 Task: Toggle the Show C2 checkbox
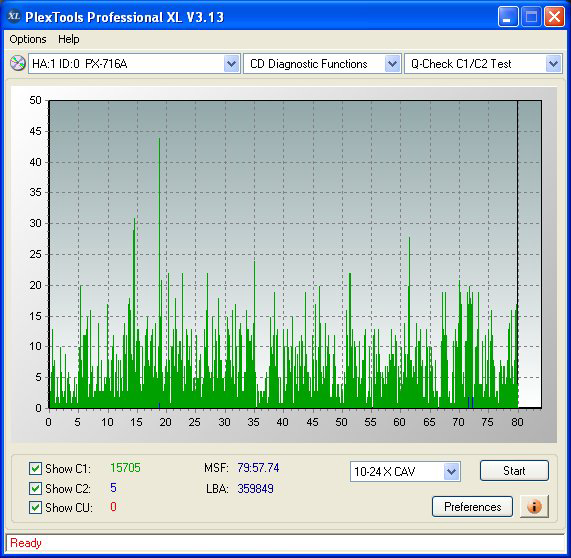(x=35, y=488)
